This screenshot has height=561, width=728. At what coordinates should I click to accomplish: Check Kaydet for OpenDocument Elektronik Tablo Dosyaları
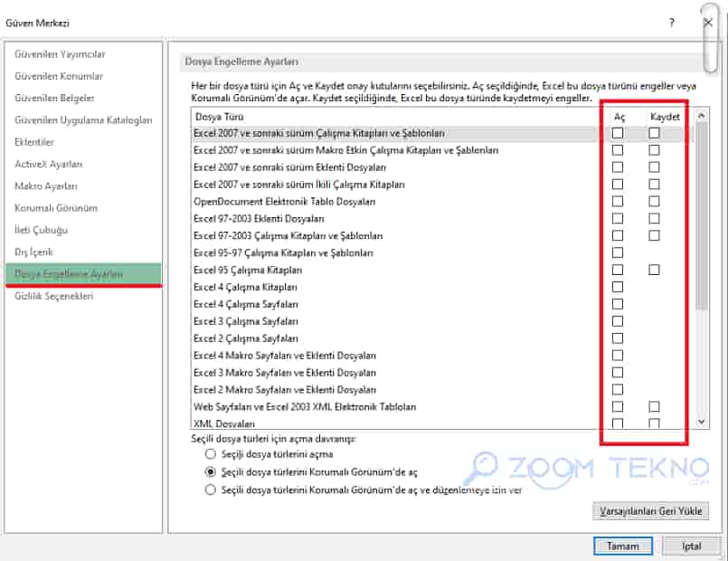click(x=654, y=202)
